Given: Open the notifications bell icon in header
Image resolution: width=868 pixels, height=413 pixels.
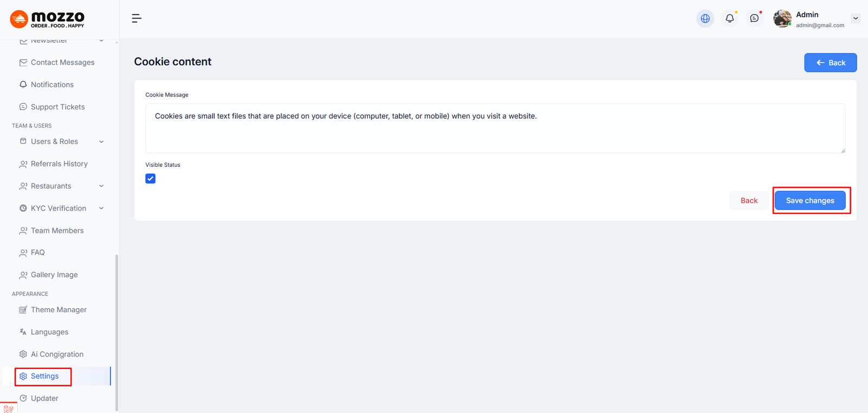Looking at the screenshot, I should click(730, 18).
